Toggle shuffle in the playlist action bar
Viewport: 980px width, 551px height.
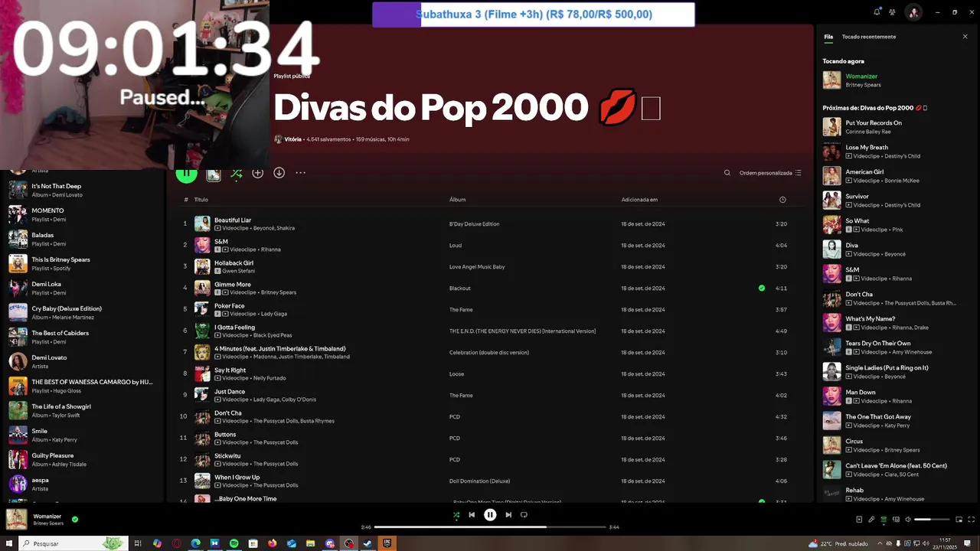click(x=237, y=174)
